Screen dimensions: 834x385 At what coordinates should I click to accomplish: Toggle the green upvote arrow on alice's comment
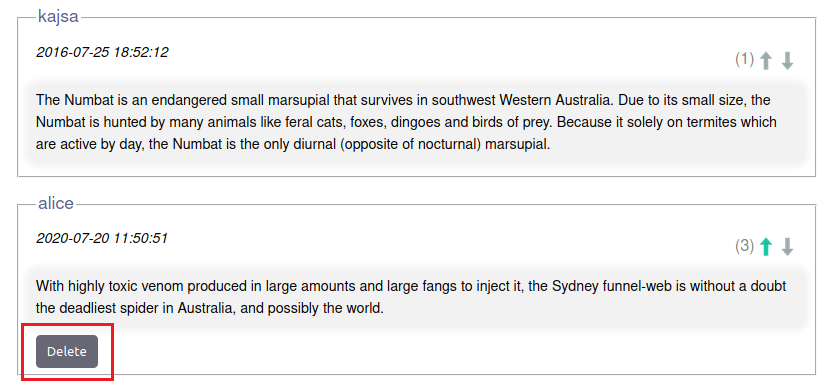[765, 247]
